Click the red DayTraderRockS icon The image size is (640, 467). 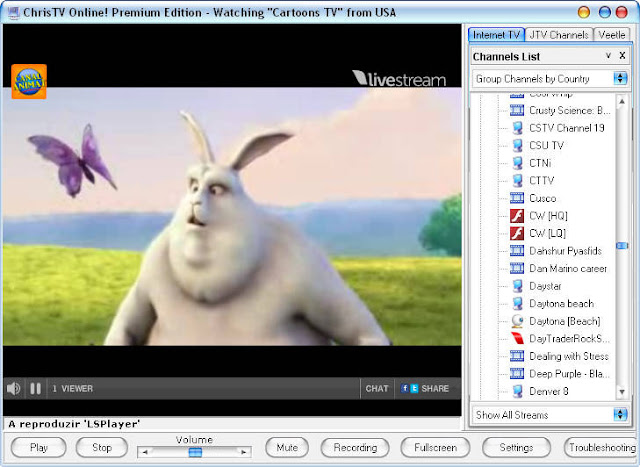(517, 338)
